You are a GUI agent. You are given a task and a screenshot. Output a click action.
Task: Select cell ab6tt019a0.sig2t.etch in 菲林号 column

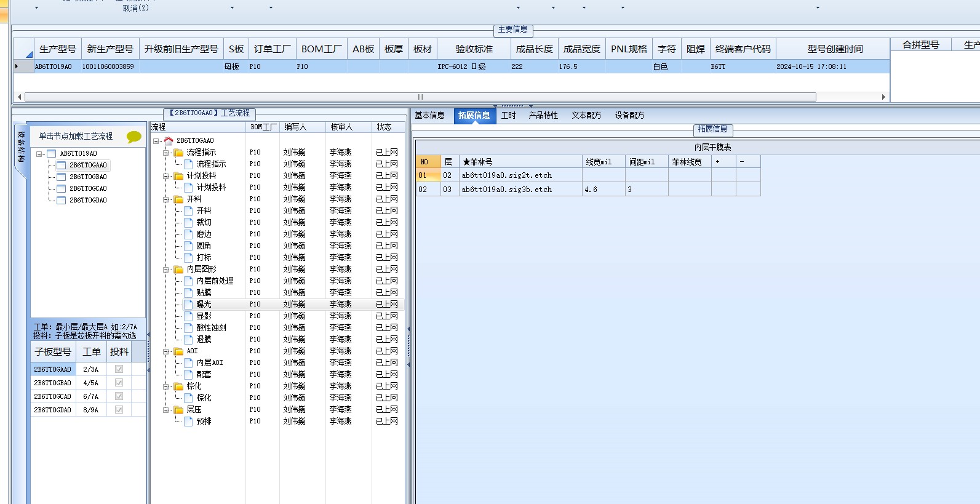click(520, 175)
